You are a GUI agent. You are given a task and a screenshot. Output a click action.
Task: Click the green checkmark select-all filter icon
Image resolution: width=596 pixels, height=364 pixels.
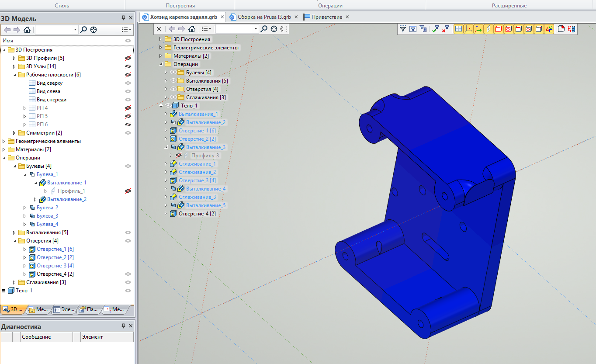tap(435, 29)
